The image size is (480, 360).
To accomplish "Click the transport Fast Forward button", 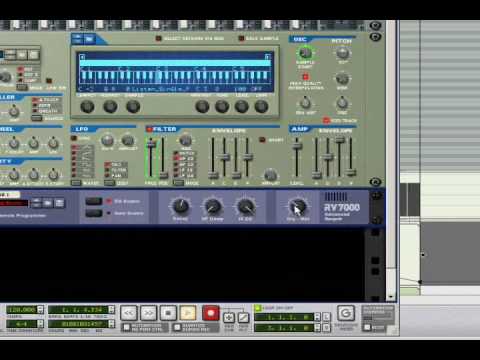I will pos(148,313).
